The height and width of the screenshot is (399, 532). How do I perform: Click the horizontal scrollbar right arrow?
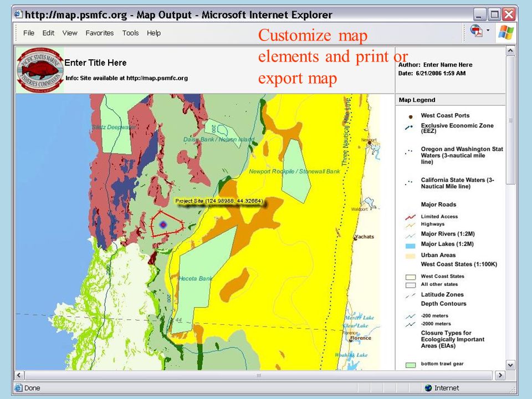point(500,375)
